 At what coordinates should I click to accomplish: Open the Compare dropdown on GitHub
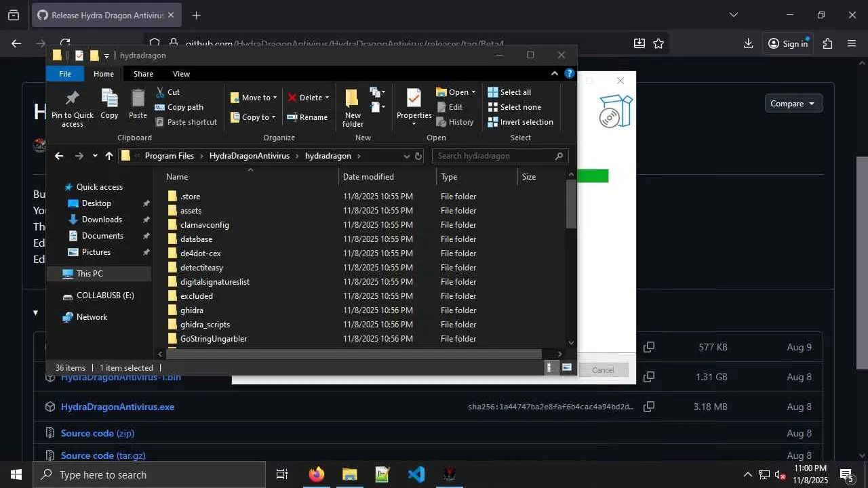(x=793, y=104)
